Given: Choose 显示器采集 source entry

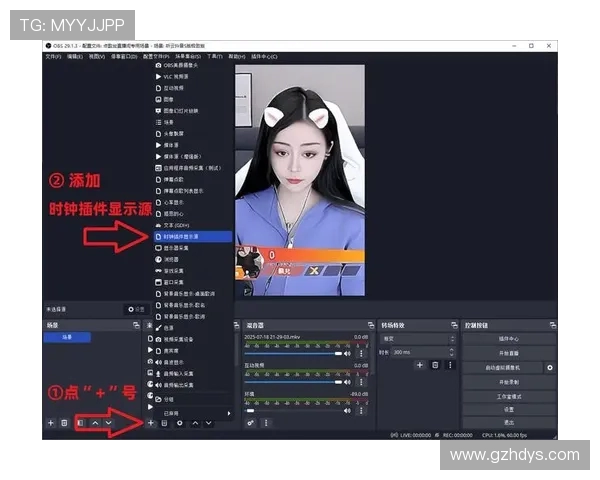Looking at the screenshot, I should coord(193,248).
